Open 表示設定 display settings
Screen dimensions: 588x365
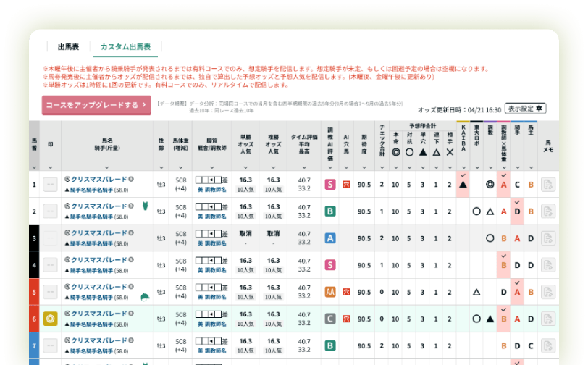(525, 109)
